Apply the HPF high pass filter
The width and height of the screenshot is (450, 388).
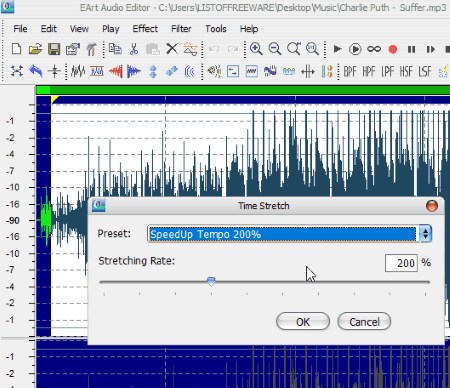click(369, 71)
